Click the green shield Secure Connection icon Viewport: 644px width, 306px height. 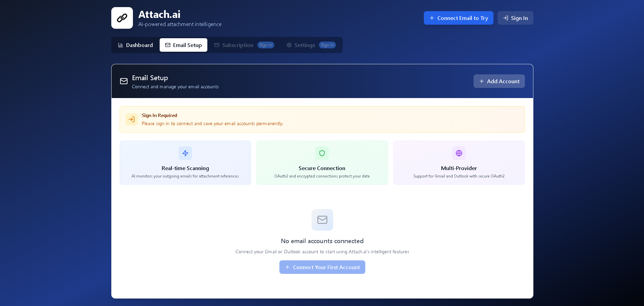pos(322,153)
